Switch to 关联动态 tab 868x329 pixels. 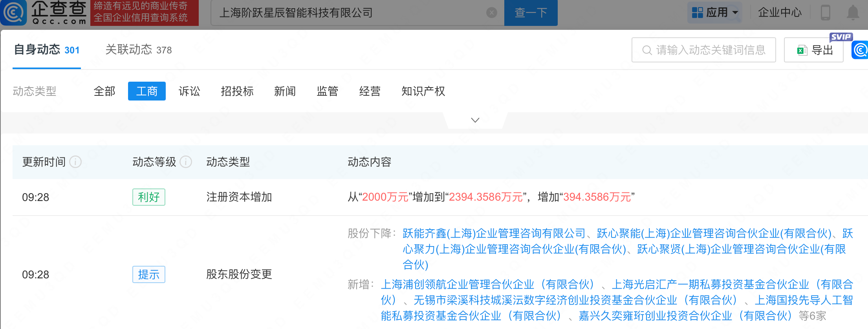click(138, 50)
